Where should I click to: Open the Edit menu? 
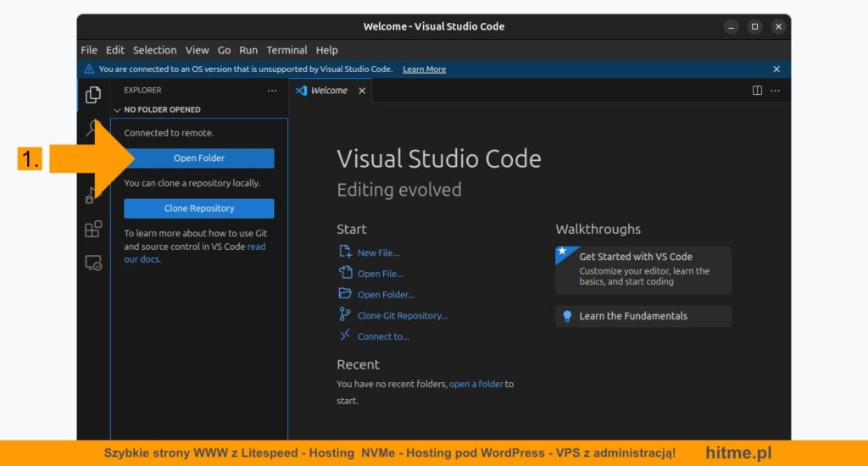click(x=115, y=50)
